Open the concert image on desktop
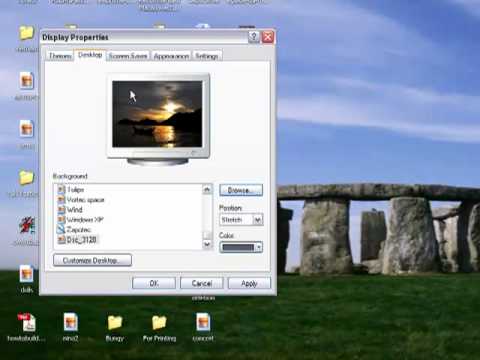480x360 pixels. click(203, 322)
